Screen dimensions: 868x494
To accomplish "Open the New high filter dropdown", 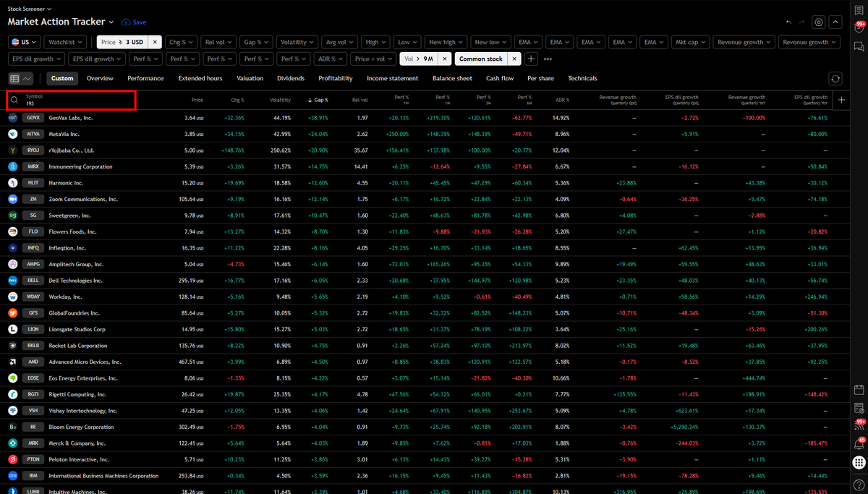I will [x=445, y=42].
